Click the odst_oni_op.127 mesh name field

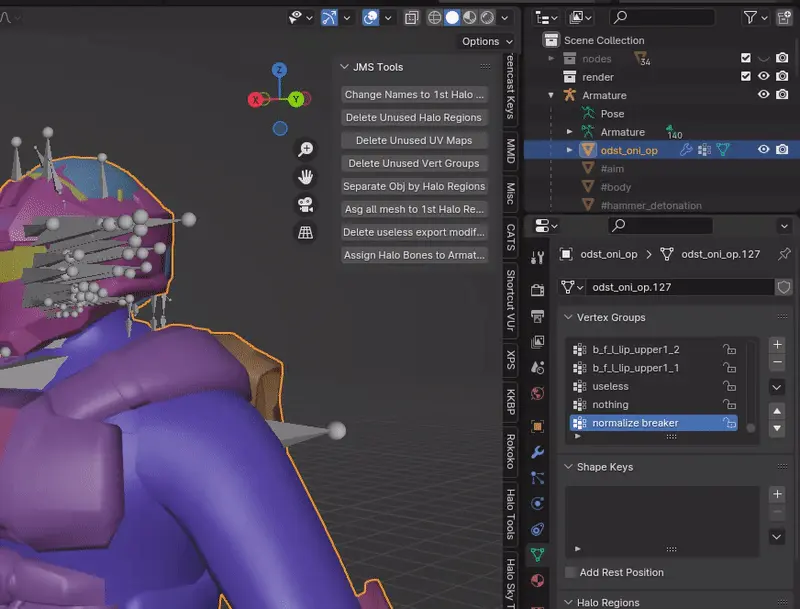pyautogui.click(x=679, y=287)
